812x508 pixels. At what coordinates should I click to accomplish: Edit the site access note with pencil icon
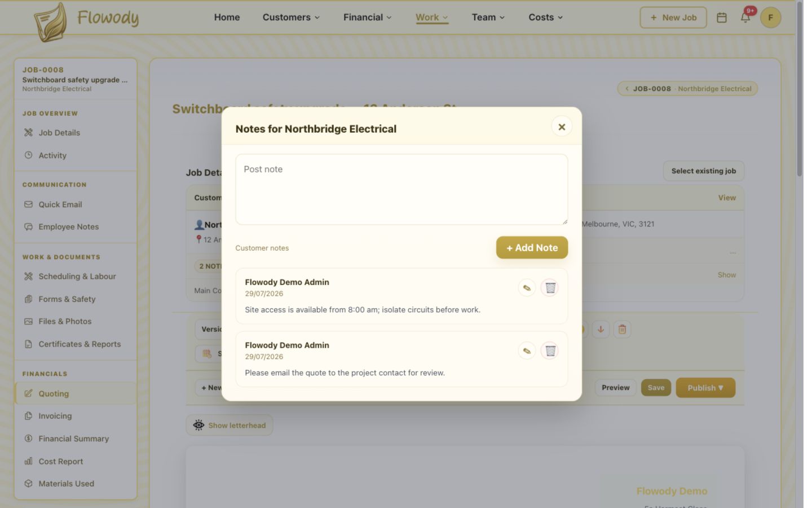(x=527, y=288)
